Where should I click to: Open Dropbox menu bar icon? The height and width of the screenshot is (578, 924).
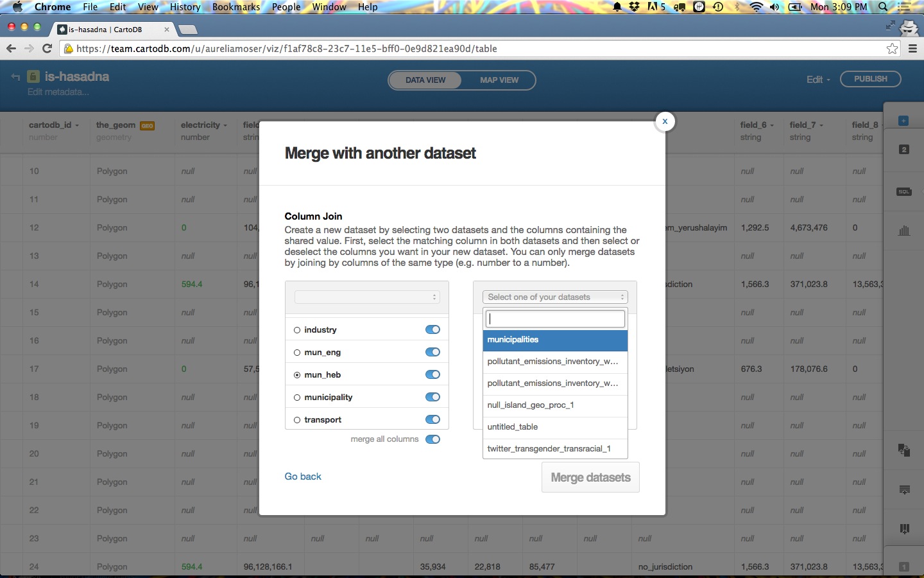[635, 7]
